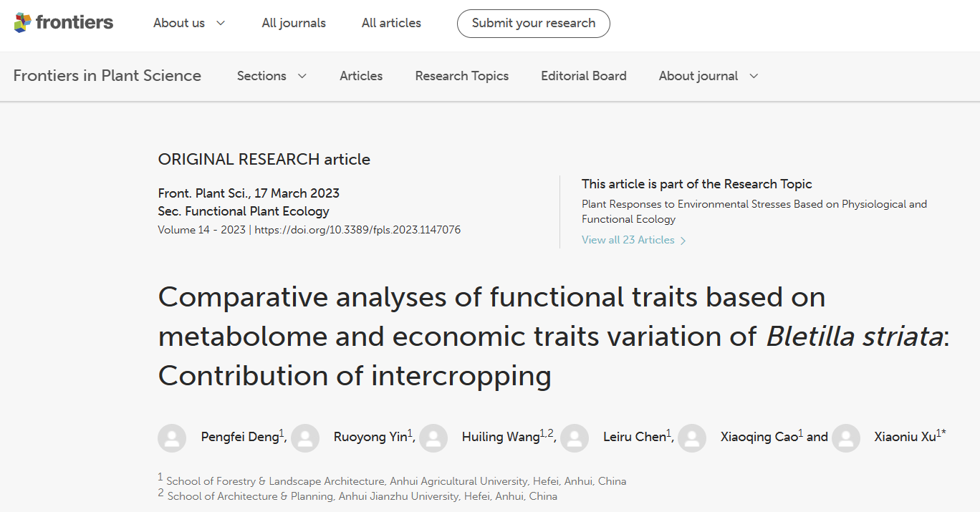Open the Frontiers in Plant Science journal home
This screenshot has height=512, width=980.
pyautogui.click(x=107, y=76)
